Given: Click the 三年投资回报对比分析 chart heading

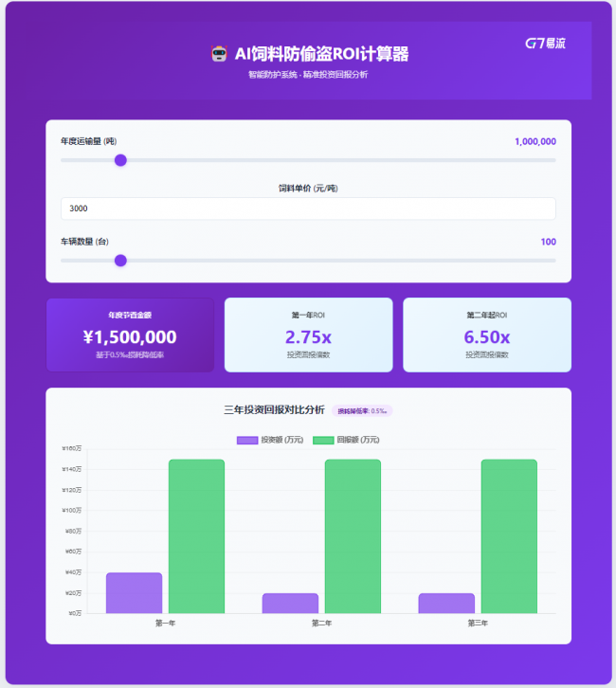Looking at the screenshot, I should click(x=274, y=410).
